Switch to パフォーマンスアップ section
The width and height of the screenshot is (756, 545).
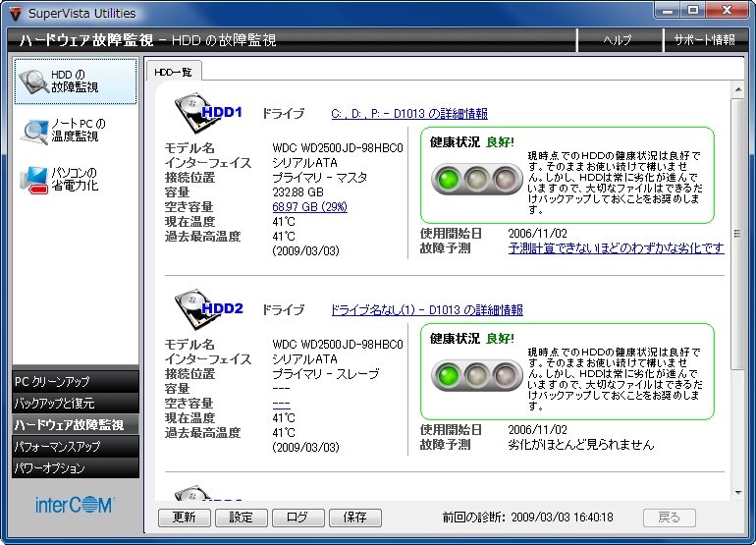[76, 446]
